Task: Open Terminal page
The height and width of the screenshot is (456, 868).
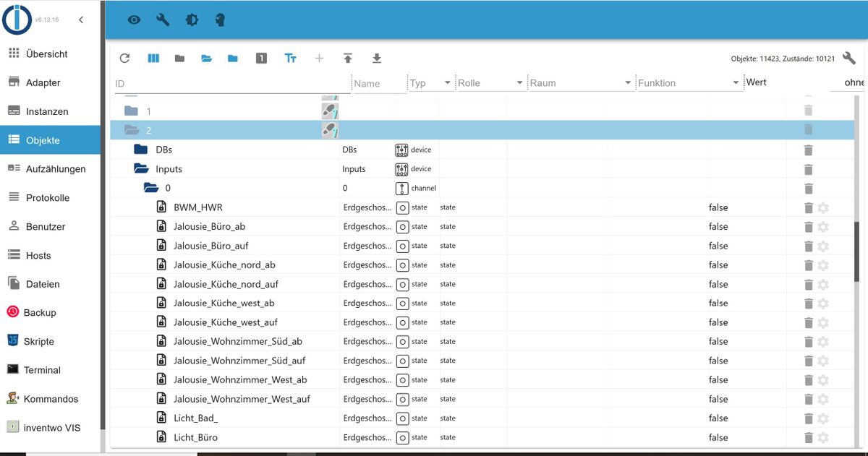Action: (49, 370)
